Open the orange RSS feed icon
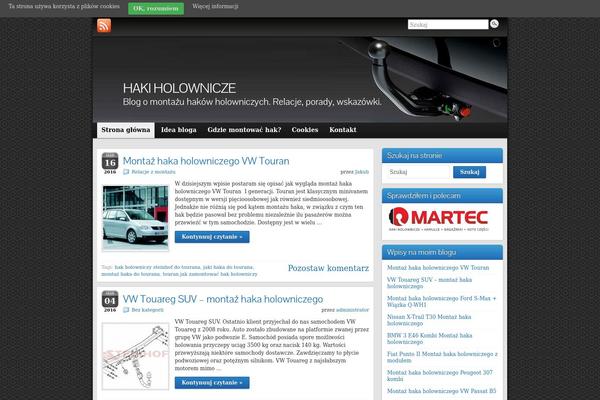600x400 pixels. (x=104, y=26)
